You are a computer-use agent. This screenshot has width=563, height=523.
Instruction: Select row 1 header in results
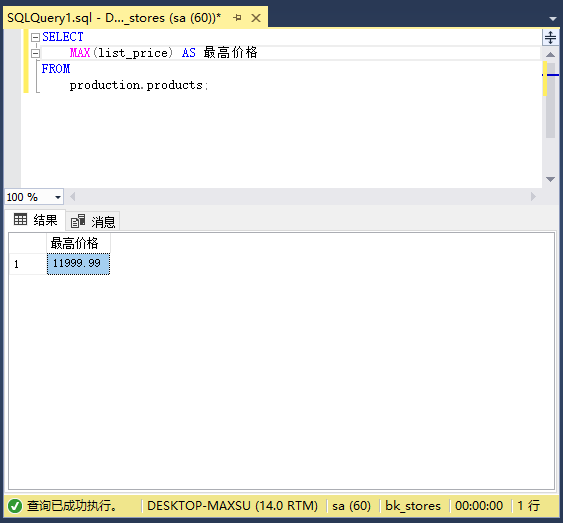tap(28, 264)
